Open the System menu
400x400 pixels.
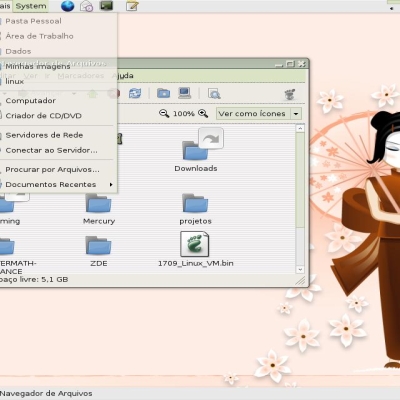pyautogui.click(x=31, y=6)
